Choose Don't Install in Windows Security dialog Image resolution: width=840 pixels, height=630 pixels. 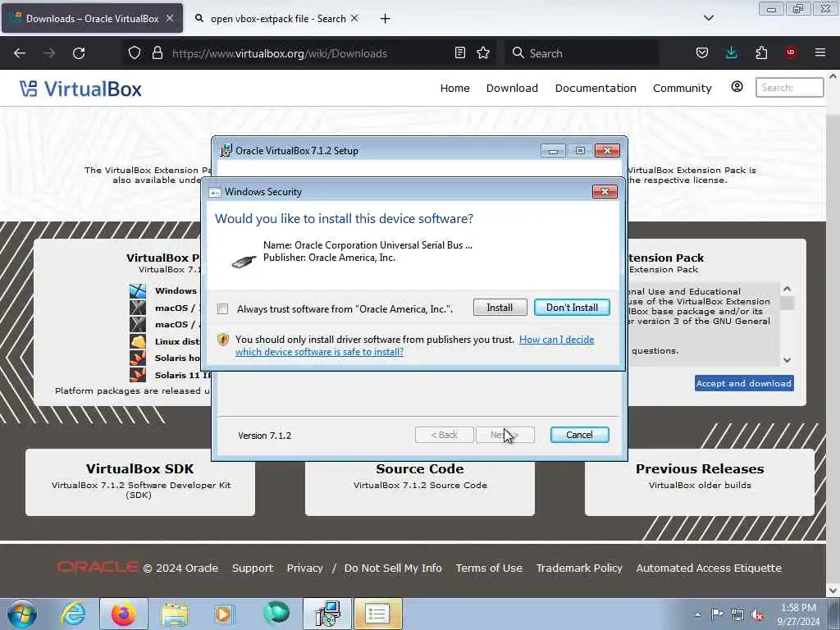572,308
